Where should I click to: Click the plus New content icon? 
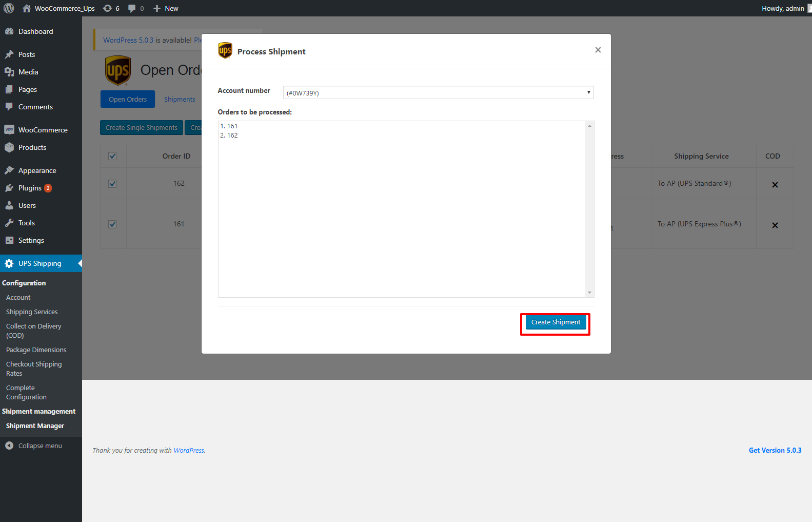point(157,8)
